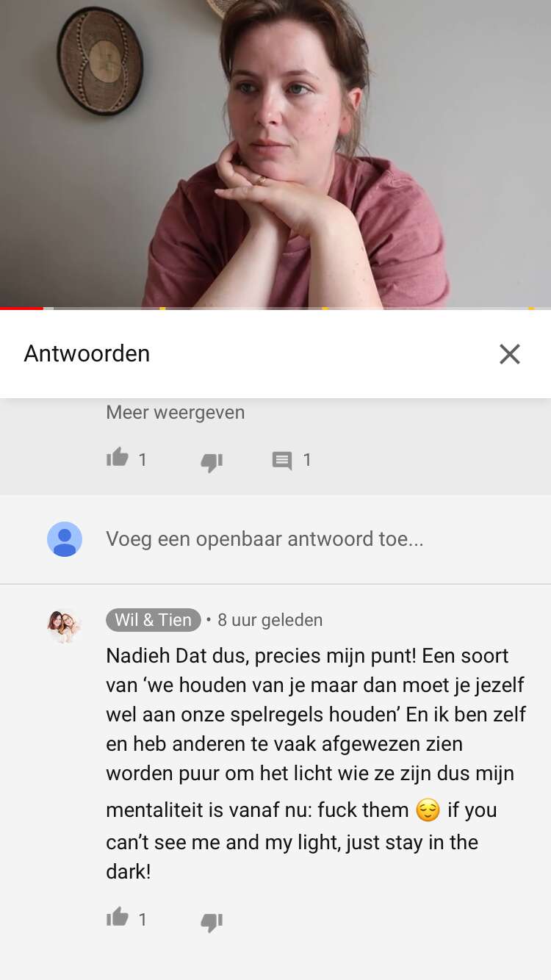The height and width of the screenshot is (980, 551).
Task: Jump to the first yellow ad marker
Action: point(162,309)
